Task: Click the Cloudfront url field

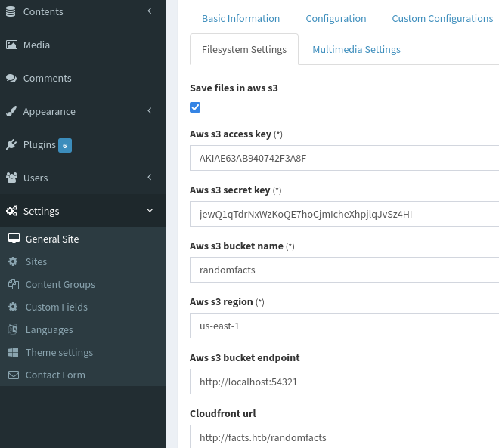Action: coord(344,437)
